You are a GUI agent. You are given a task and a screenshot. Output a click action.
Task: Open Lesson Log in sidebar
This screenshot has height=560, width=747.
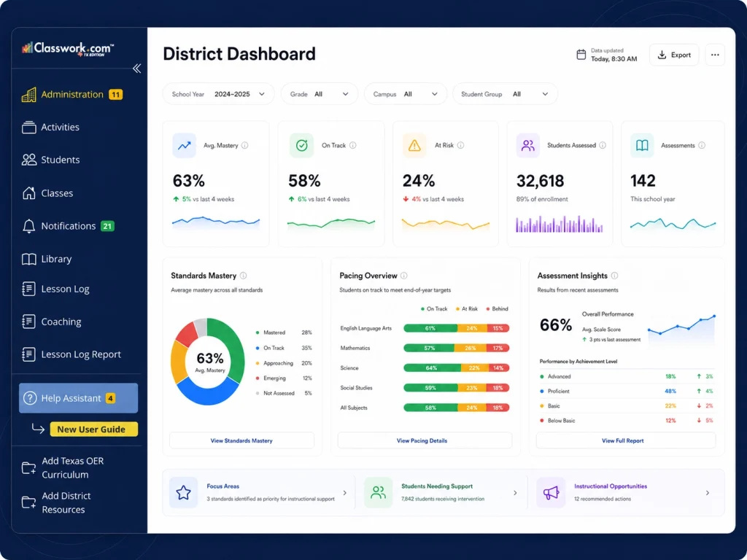[55, 289]
